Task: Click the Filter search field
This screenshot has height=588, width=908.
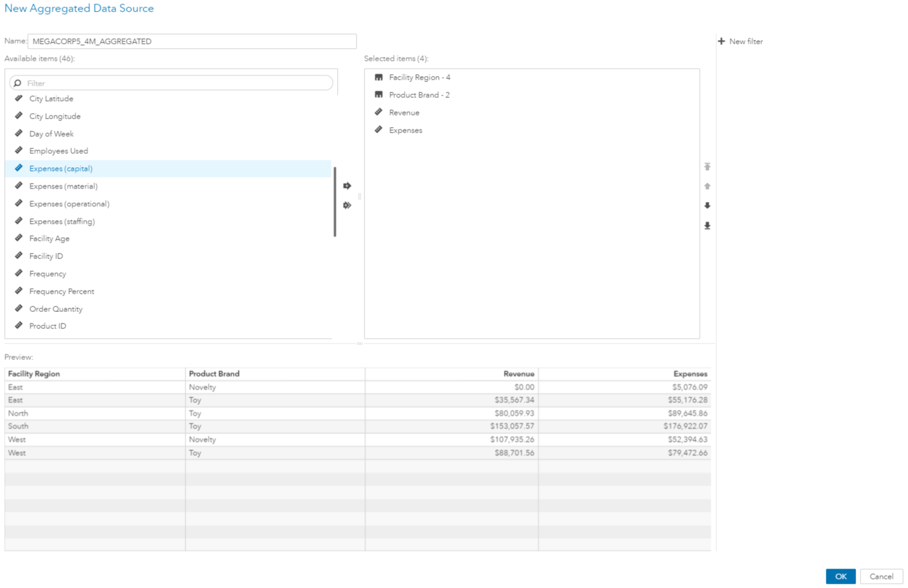Action: coord(170,83)
